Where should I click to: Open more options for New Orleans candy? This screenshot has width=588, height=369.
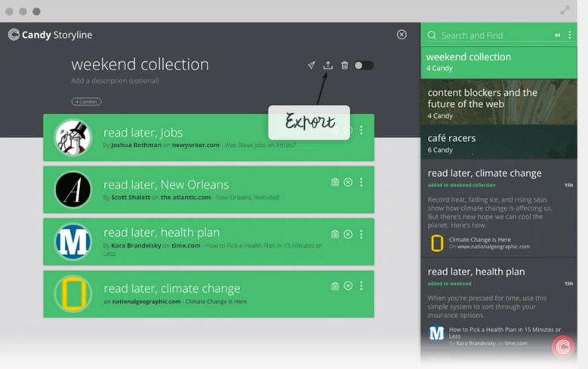[361, 183]
